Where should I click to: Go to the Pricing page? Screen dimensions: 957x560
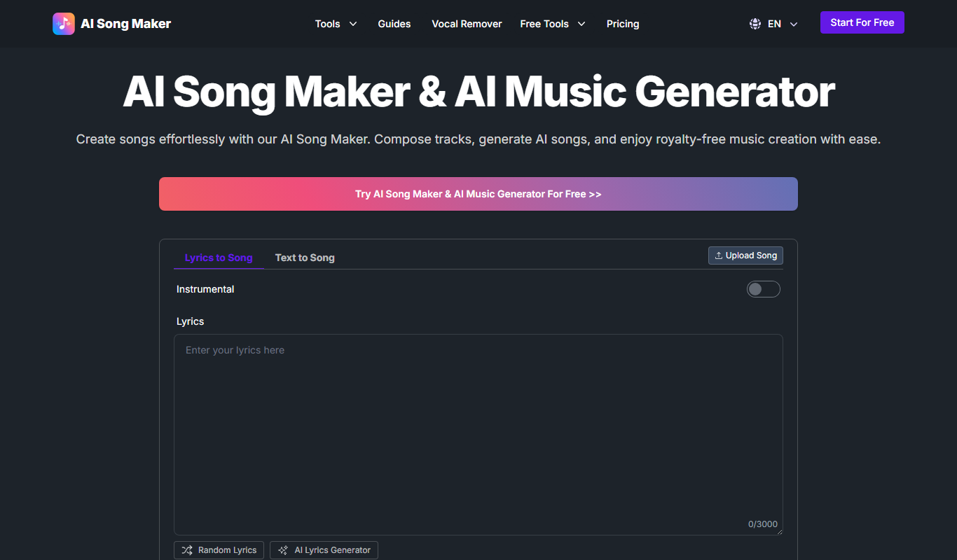[623, 24]
